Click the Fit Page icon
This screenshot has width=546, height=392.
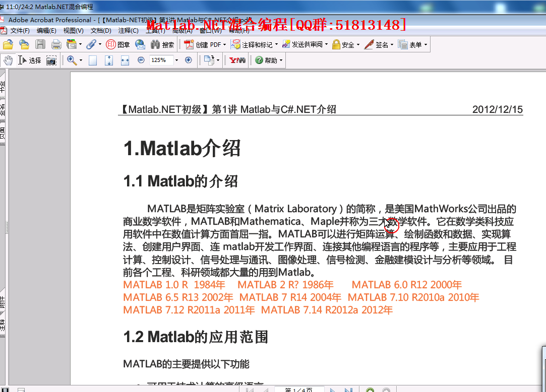coord(109,60)
